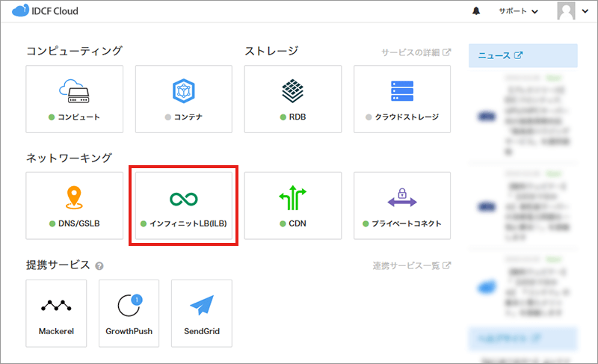
Task: Open the CDN service tile
Action: point(292,206)
